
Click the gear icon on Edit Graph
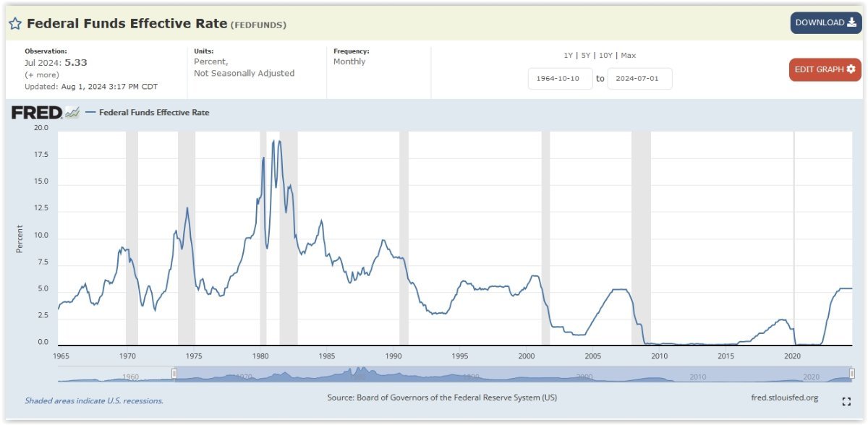(851, 69)
